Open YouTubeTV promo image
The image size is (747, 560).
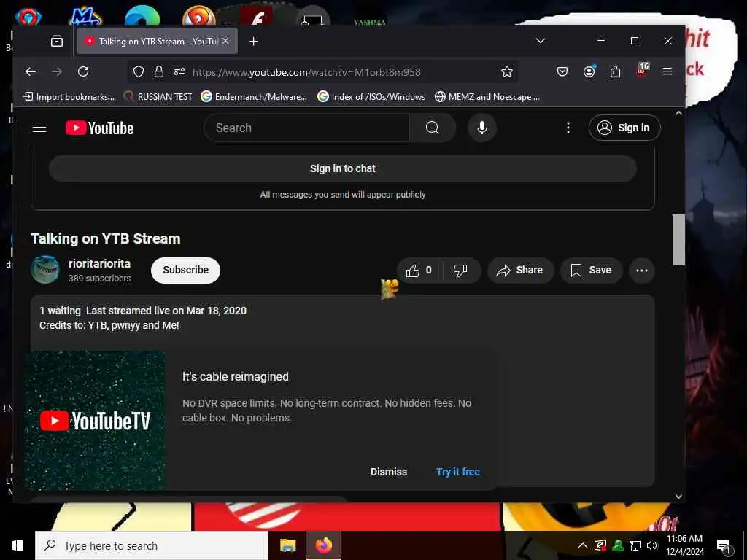click(96, 421)
